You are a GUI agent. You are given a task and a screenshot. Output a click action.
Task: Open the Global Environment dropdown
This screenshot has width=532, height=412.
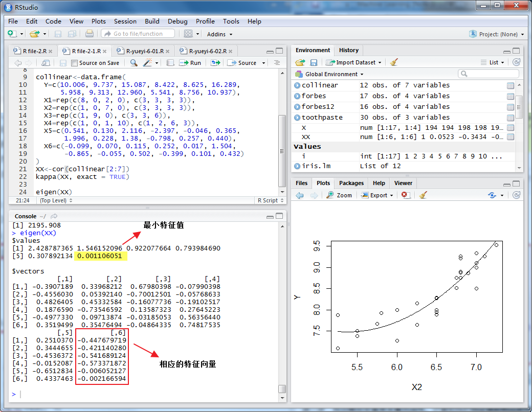click(330, 74)
